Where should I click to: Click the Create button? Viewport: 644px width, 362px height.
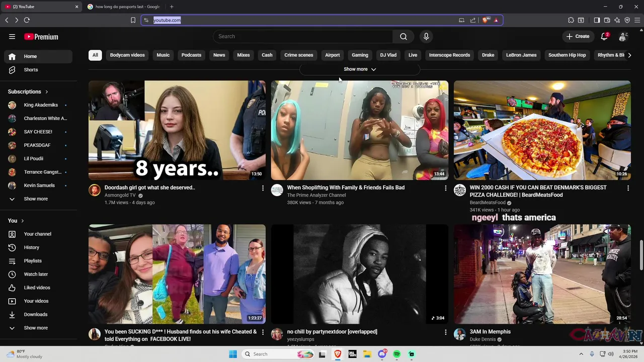tap(578, 36)
